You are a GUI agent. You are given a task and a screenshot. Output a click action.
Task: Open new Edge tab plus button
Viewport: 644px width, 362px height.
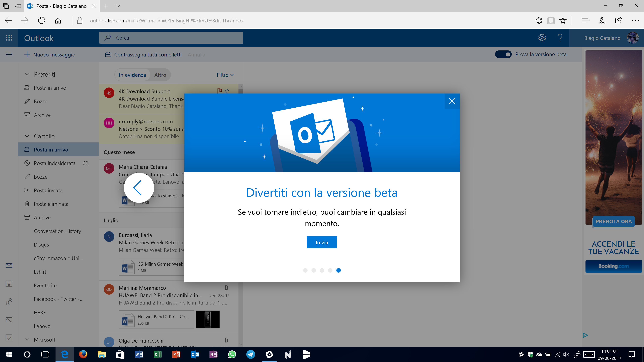[x=106, y=6]
